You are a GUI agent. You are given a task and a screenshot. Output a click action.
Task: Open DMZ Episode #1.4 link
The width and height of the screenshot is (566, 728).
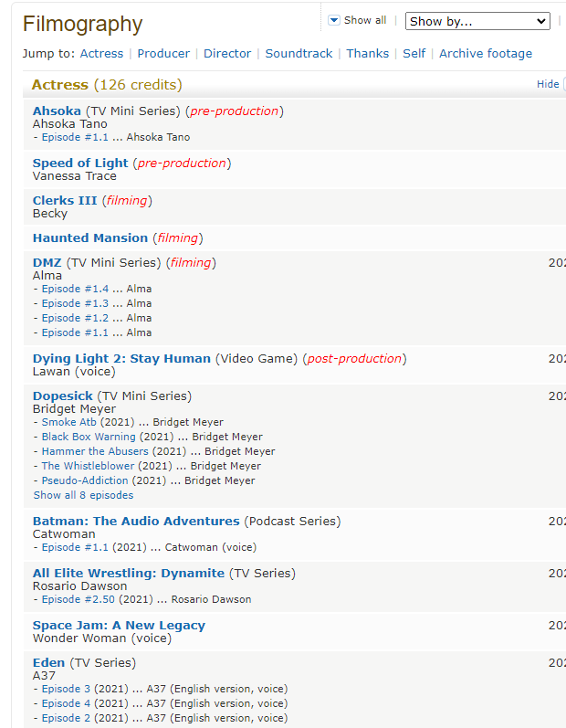pos(75,289)
